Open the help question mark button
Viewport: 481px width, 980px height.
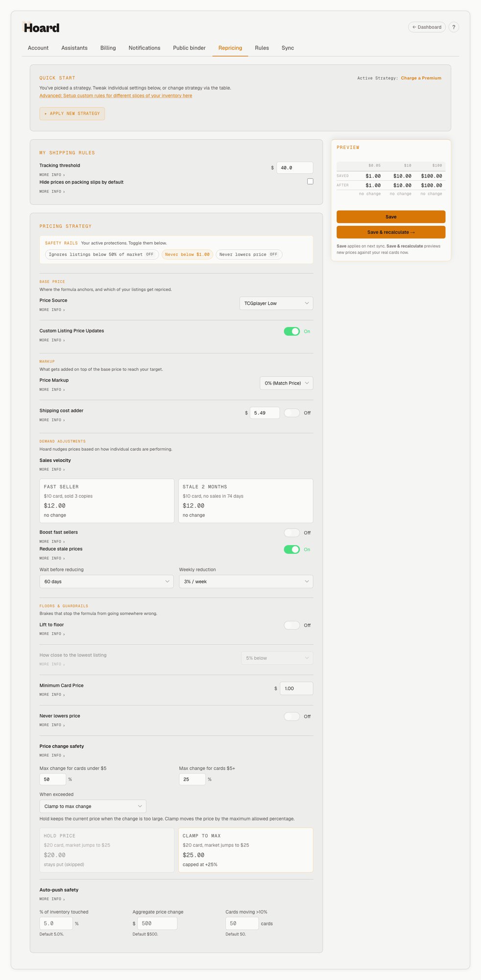[x=454, y=27]
